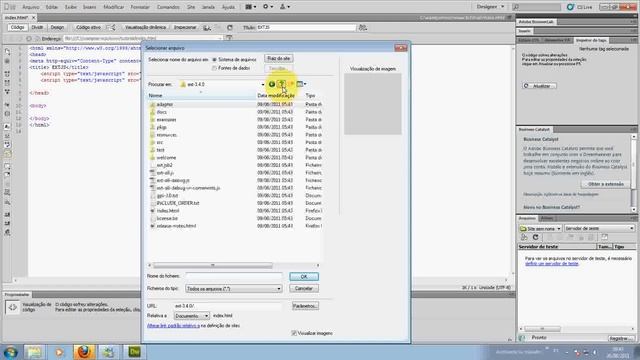Sort file list by the Nome column

(201, 96)
